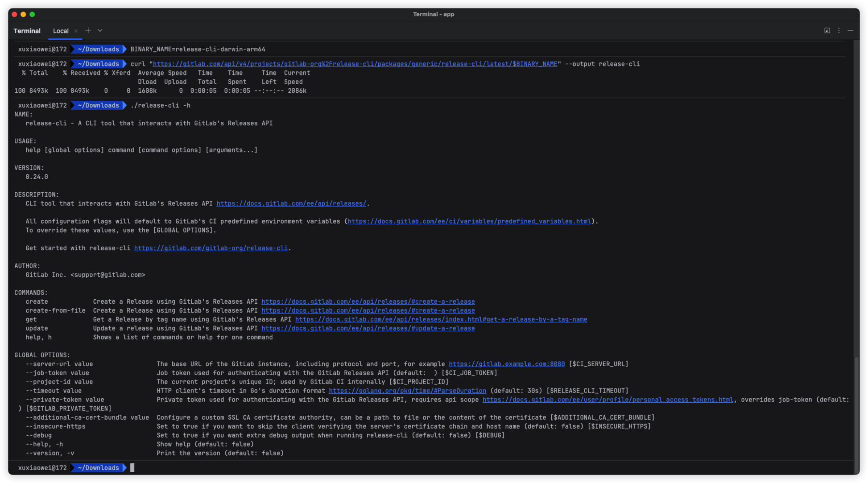Open the terminal sessions dropdown chevron
This screenshot has width=868, height=483.
tap(100, 30)
